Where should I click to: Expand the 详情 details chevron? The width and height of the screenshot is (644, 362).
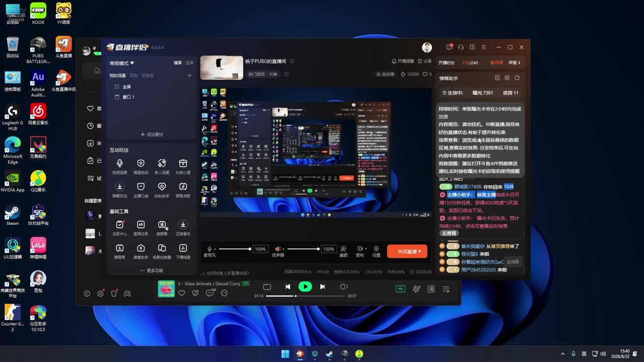point(515,63)
